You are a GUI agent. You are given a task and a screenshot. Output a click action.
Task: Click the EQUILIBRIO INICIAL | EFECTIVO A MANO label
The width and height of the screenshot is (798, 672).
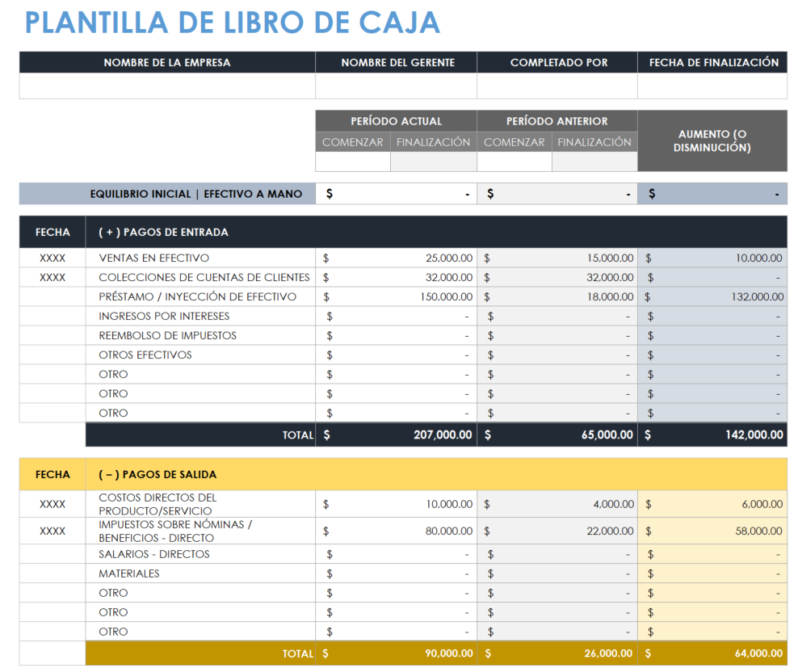click(199, 193)
